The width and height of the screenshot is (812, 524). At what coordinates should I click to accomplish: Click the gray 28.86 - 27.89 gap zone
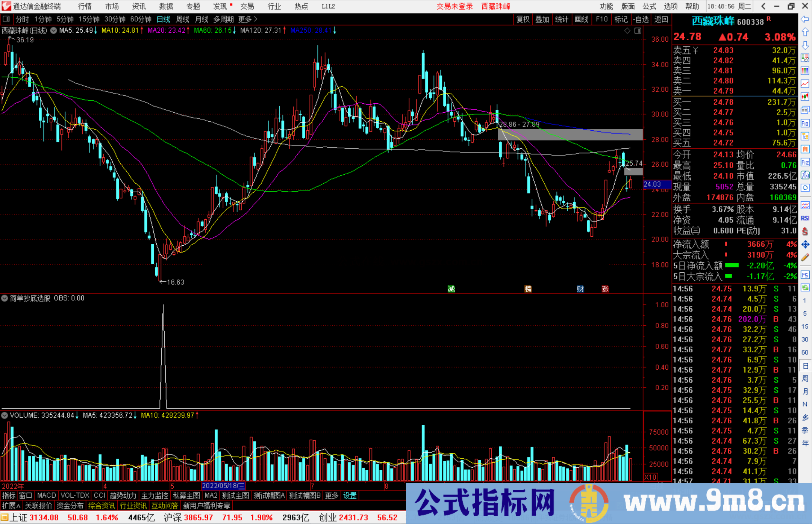pyautogui.click(x=570, y=134)
